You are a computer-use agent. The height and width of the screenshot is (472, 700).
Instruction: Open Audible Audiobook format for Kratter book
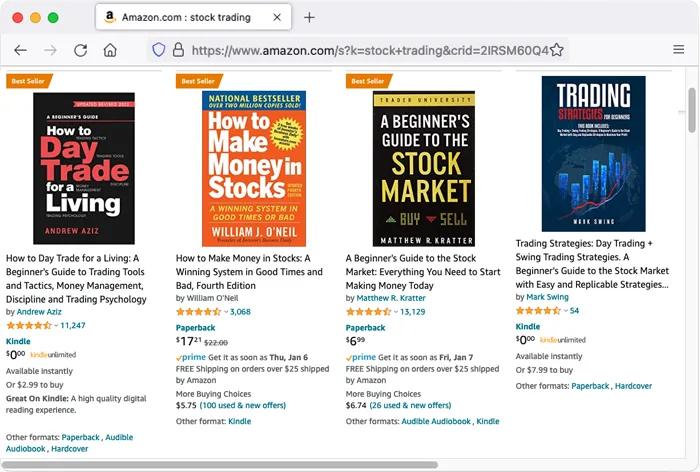pyautogui.click(x=436, y=421)
